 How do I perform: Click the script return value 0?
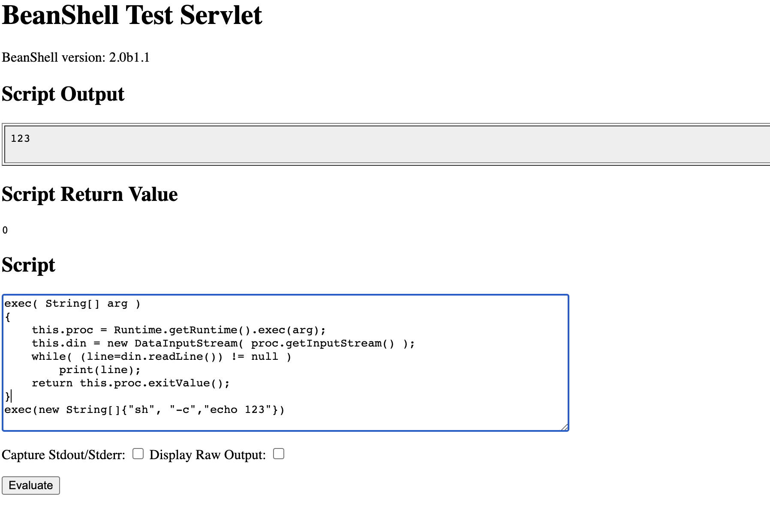(5, 230)
